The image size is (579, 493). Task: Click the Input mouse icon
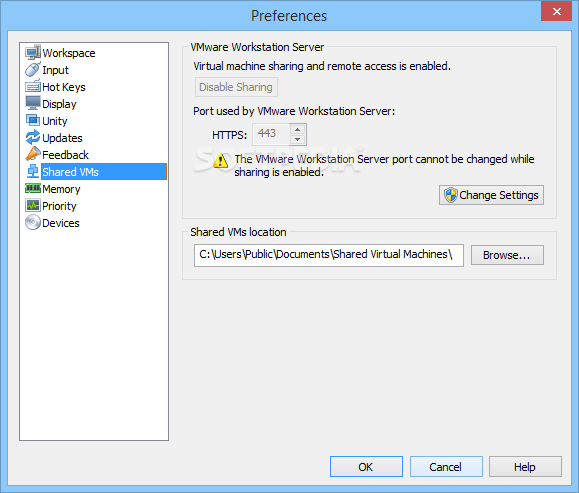(x=33, y=69)
